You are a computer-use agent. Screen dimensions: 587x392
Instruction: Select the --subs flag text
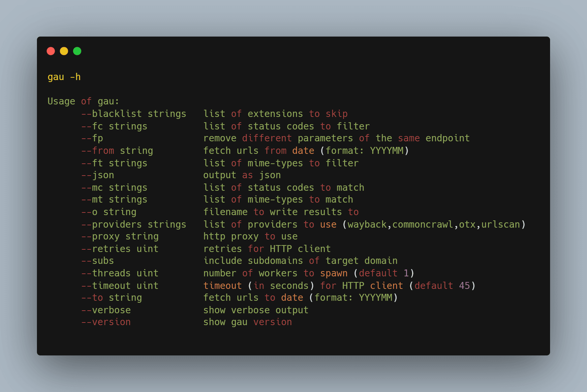pyautogui.click(x=98, y=261)
